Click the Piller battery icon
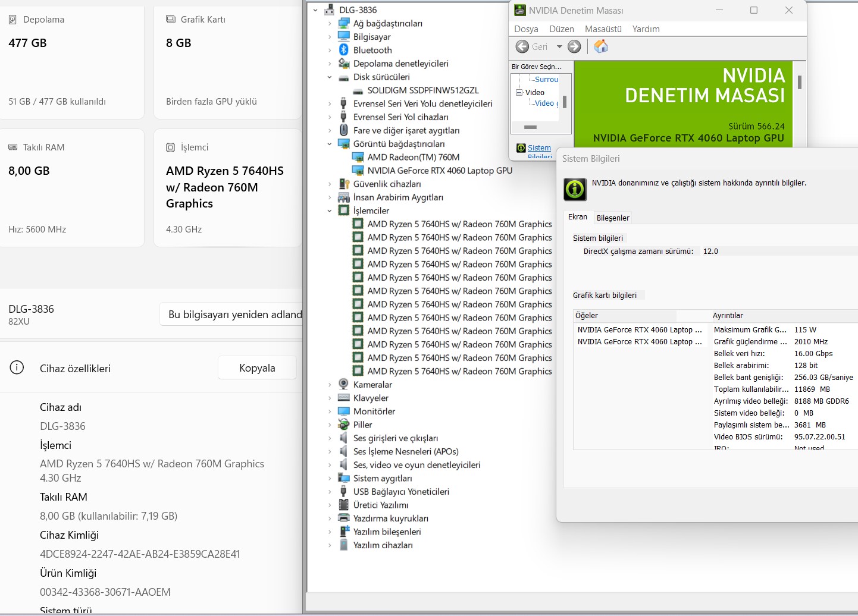The width and height of the screenshot is (858, 616). click(343, 425)
